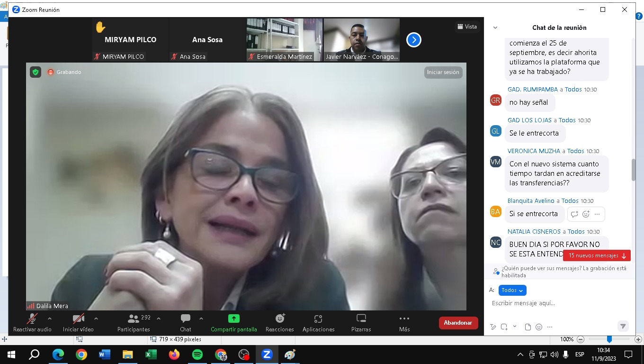Click the green encryption shield icon
The width and height of the screenshot is (644, 364).
click(x=36, y=72)
